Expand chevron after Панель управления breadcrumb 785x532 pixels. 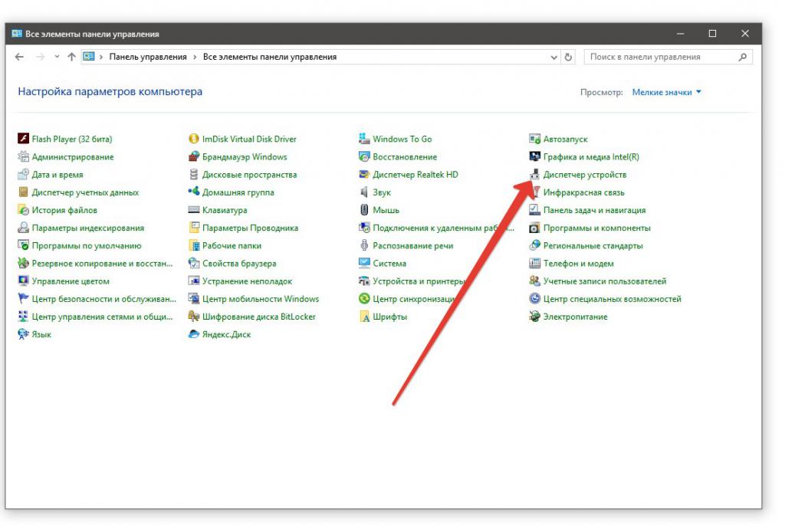pyautogui.click(x=195, y=57)
